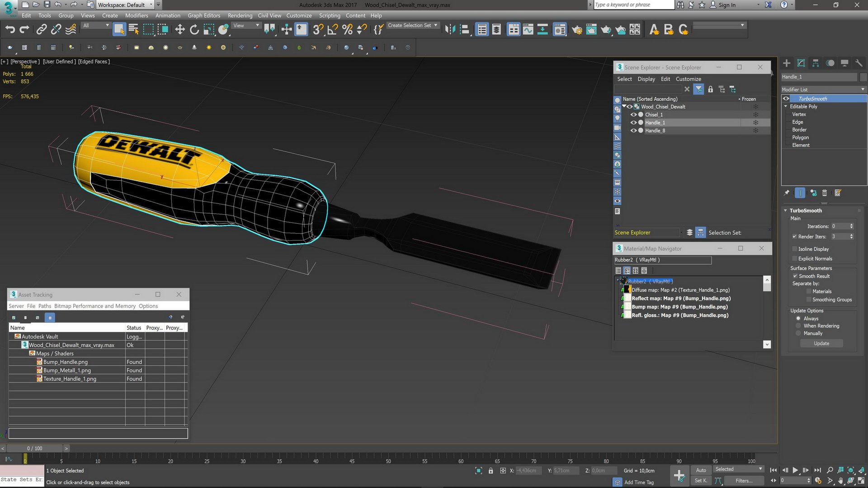Click the time slider 0 / 100 handle

coord(34,449)
